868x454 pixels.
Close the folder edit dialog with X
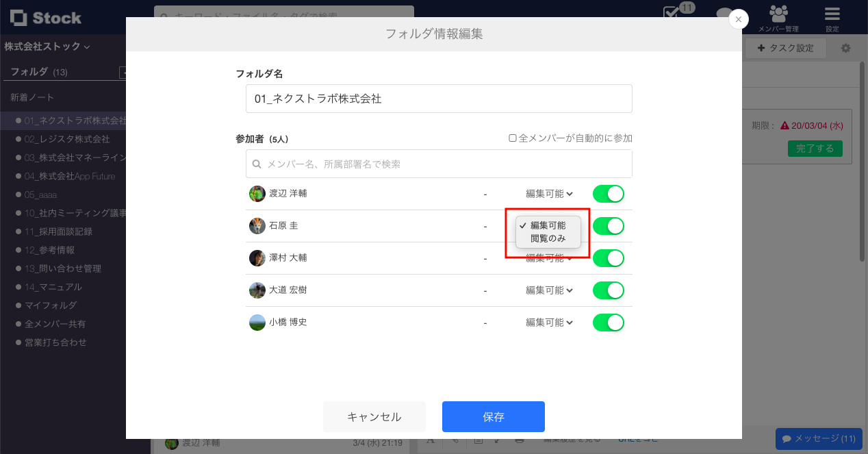738,20
